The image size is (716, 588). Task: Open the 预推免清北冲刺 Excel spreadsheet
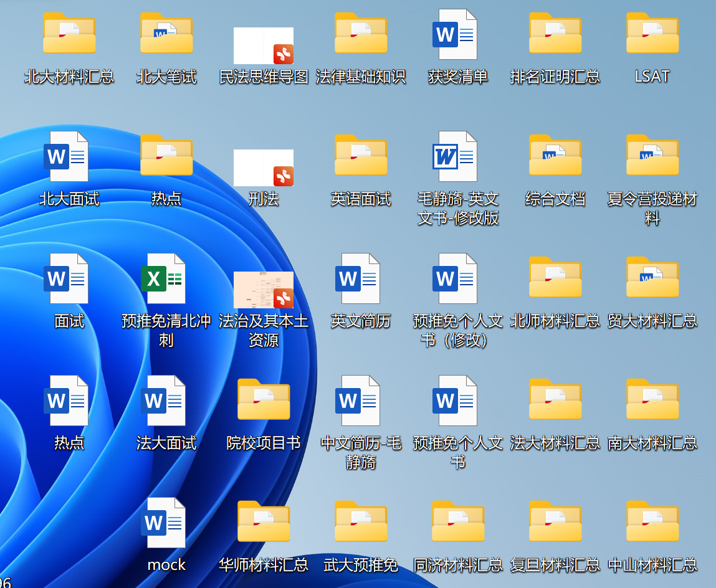coord(166,278)
